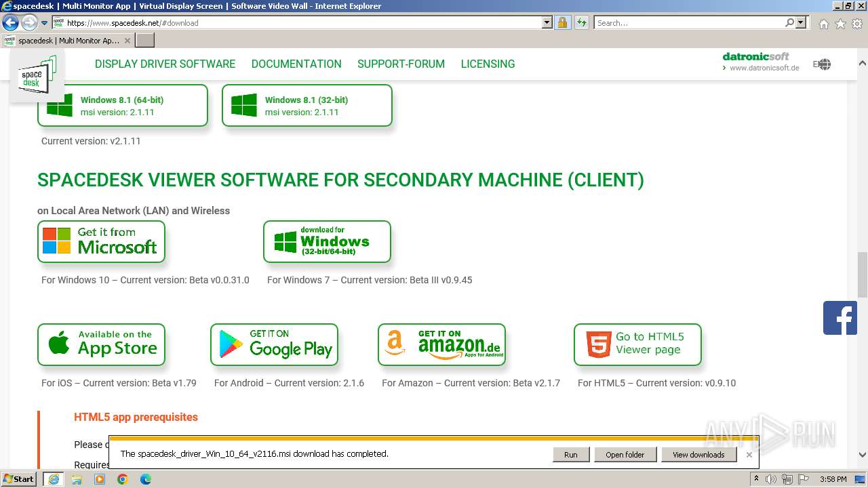Click 'Current version: v2.1.11' text
This screenshot has width=868, height=488.
tap(91, 141)
